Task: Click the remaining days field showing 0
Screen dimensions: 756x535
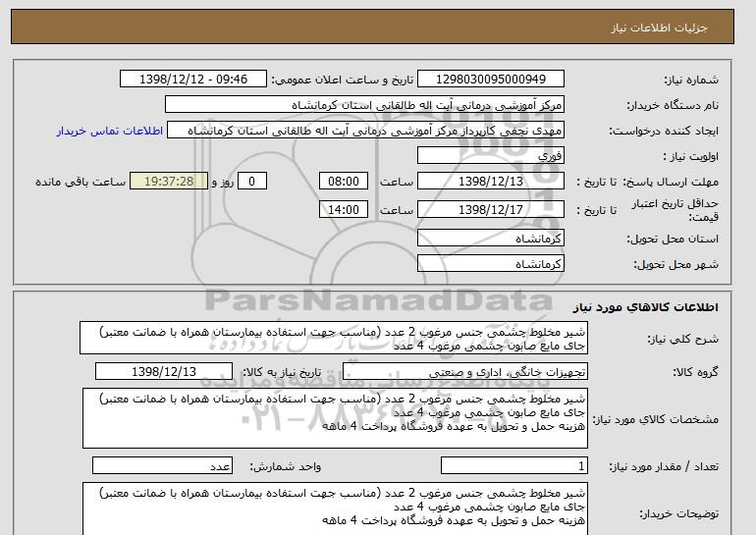Action: pos(251,182)
